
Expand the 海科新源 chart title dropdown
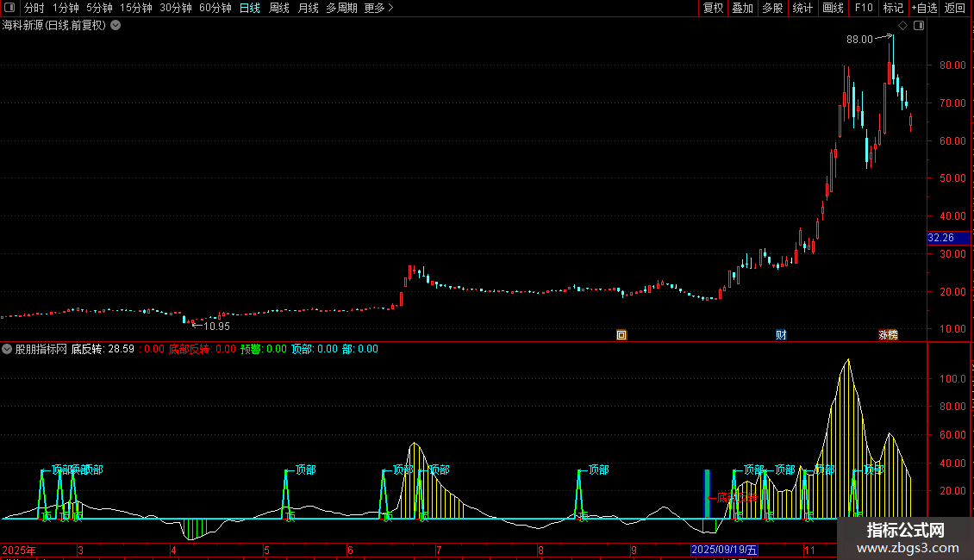coord(116,25)
